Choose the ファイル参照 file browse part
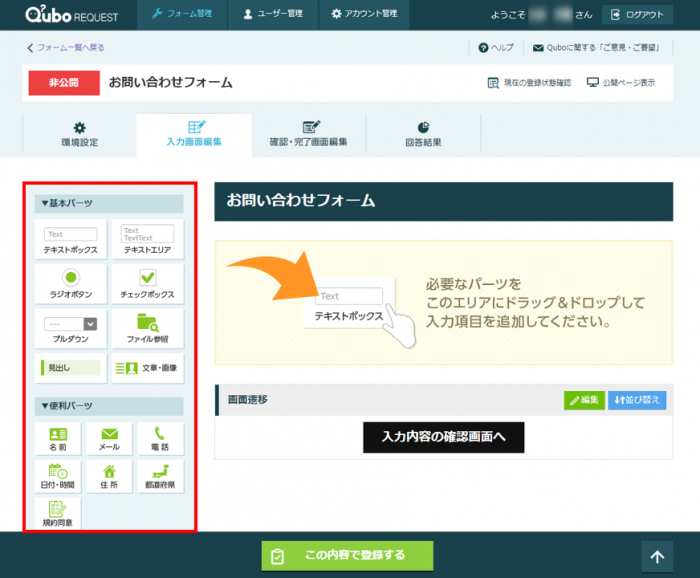The height and width of the screenshot is (578, 700). click(147, 328)
